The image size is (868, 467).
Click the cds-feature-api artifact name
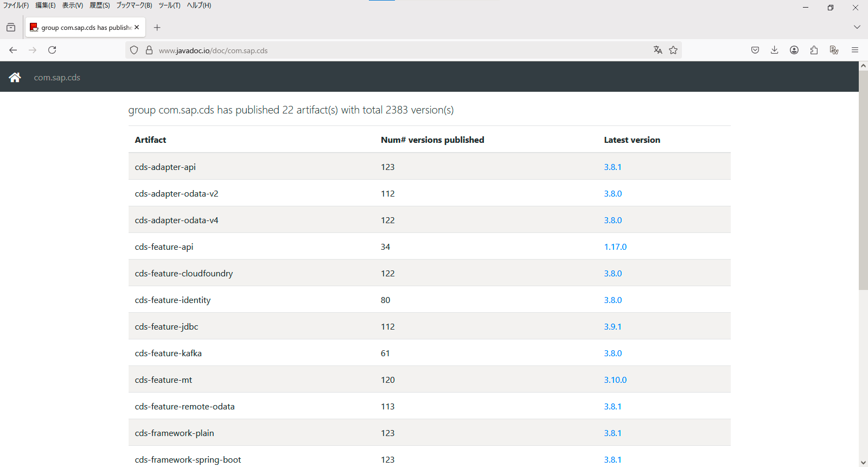pos(164,247)
